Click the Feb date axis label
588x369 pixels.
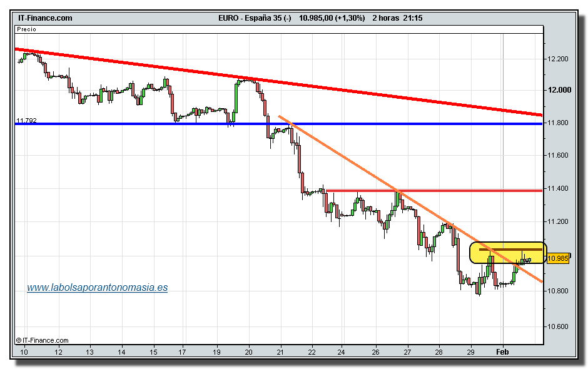502,351
